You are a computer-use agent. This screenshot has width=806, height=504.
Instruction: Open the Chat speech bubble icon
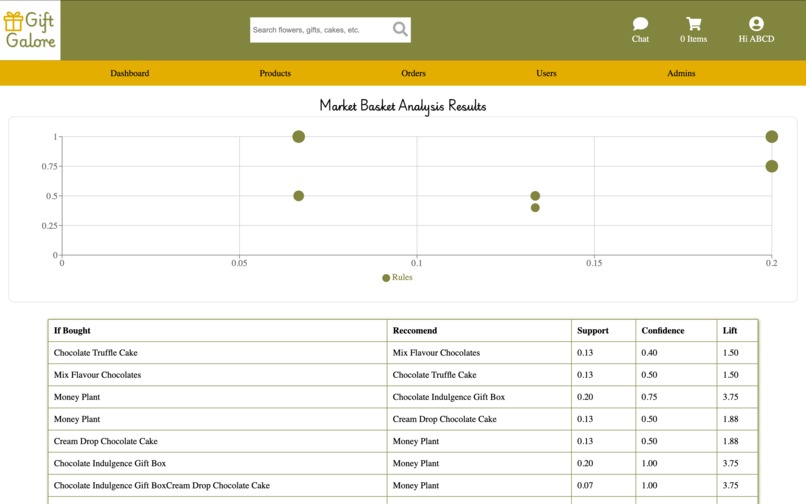(x=640, y=24)
